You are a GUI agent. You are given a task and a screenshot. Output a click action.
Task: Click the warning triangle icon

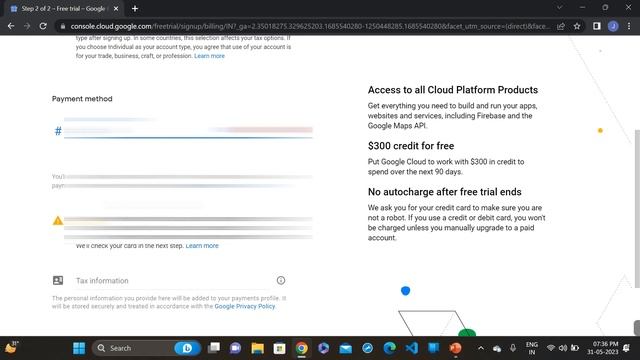click(x=58, y=221)
